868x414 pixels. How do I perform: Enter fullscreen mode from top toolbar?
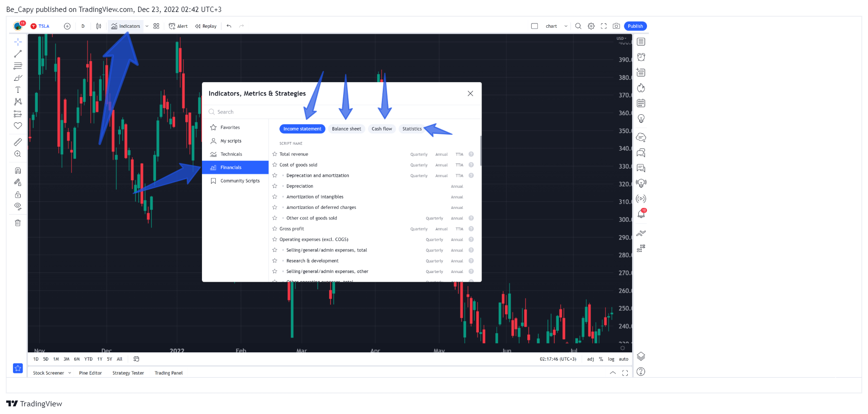point(604,26)
